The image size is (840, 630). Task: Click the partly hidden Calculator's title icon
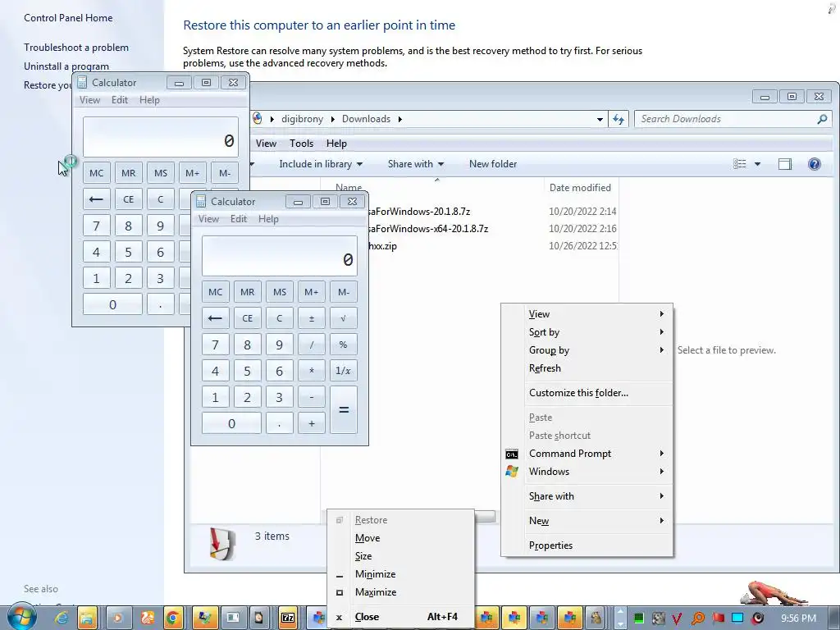tap(82, 83)
